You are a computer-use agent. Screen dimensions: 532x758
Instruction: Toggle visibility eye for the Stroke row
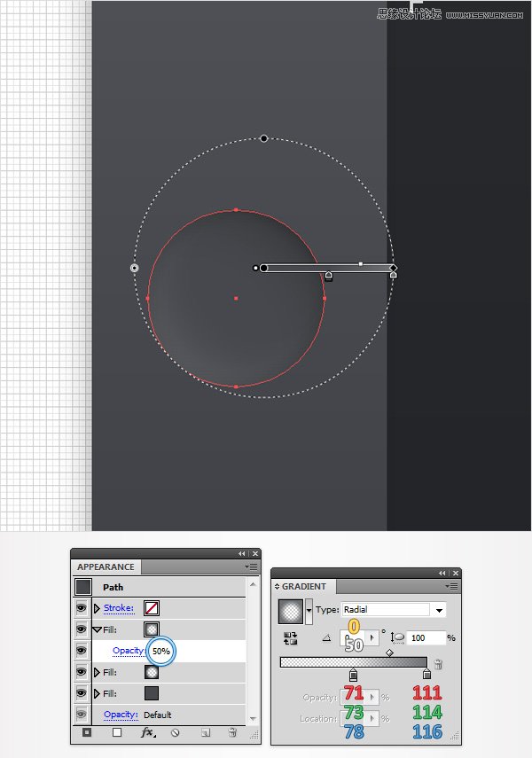tap(82, 607)
